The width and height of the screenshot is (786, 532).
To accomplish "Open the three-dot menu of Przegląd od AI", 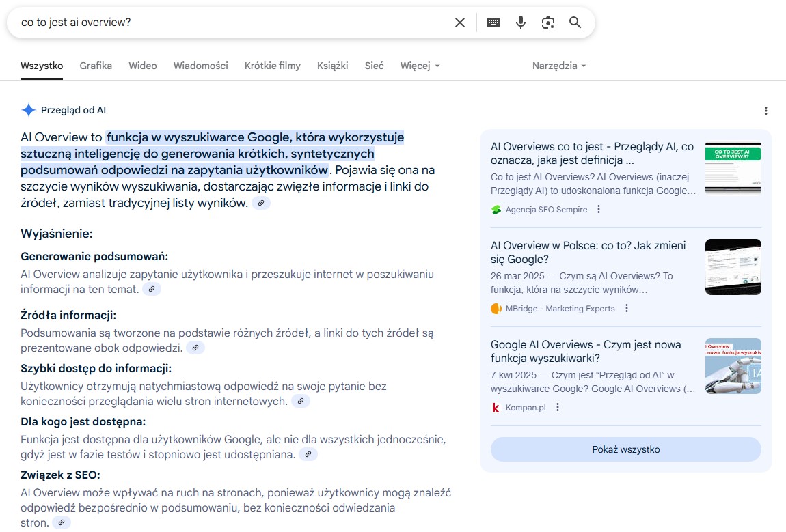I will (x=765, y=111).
